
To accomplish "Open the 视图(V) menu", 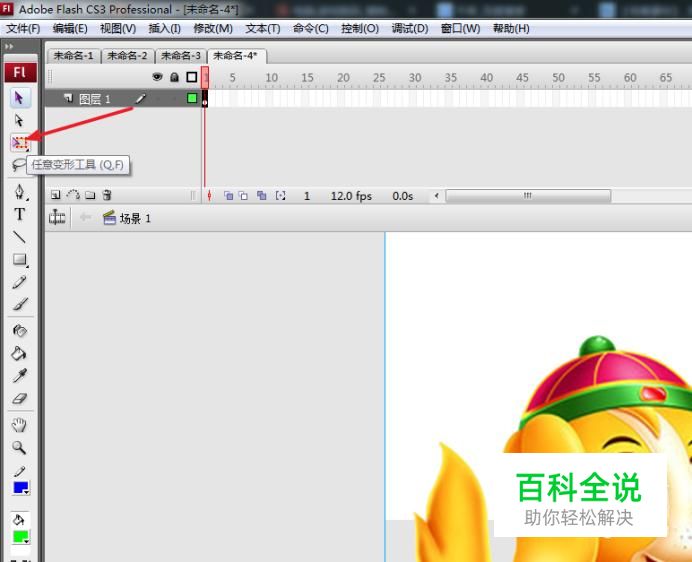I will (118, 29).
